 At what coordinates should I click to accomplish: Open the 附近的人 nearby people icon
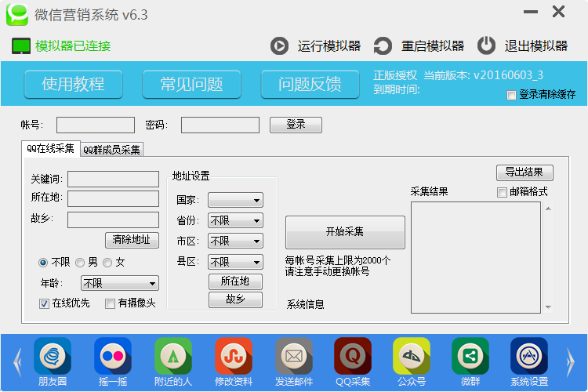click(173, 357)
